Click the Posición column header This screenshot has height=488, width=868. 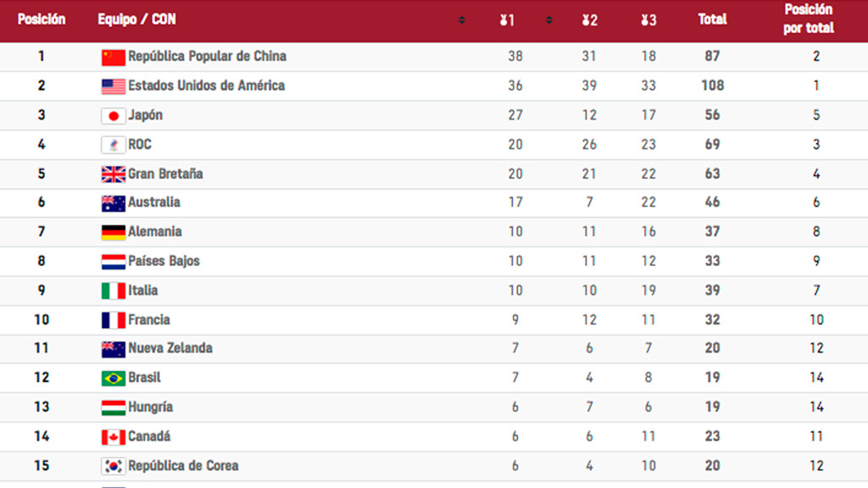pyautogui.click(x=42, y=19)
